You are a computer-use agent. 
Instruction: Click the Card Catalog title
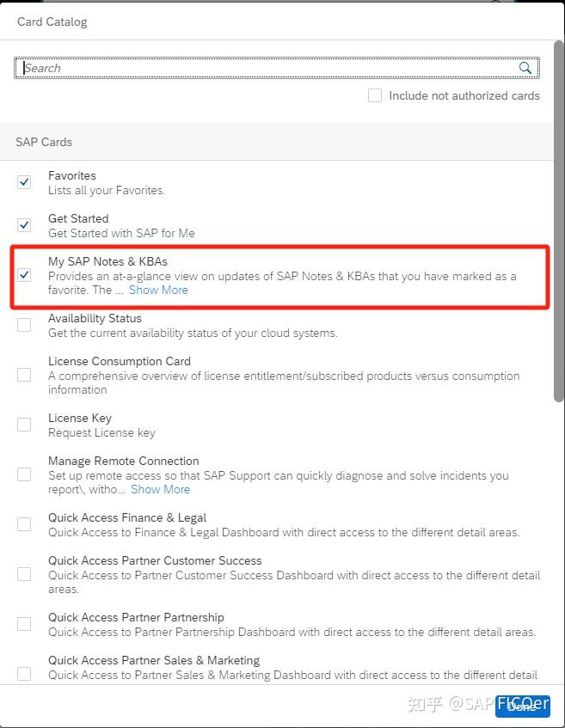pyautogui.click(x=52, y=21)
